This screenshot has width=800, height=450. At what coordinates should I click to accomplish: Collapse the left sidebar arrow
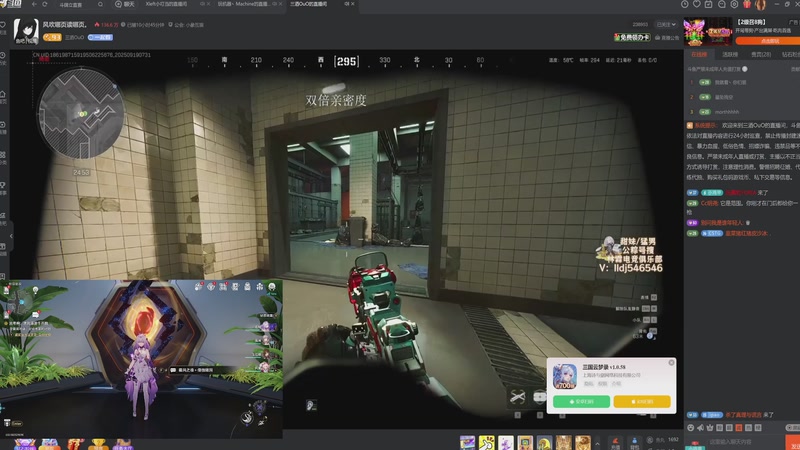(x=11, y=236)
